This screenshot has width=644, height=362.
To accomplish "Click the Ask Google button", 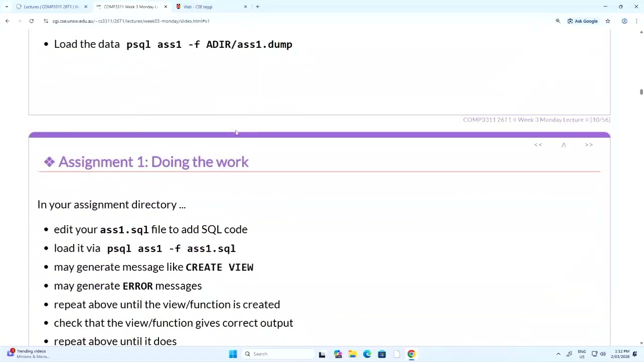I will [x=583, y=21].
